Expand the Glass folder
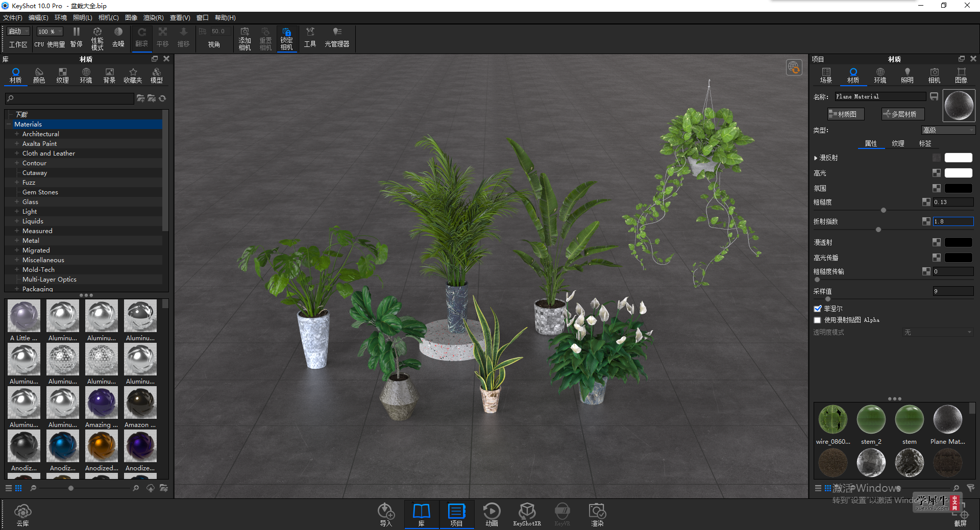Image resolution: width=980 pixels, height=530 pixels. (x=17, y=201)
